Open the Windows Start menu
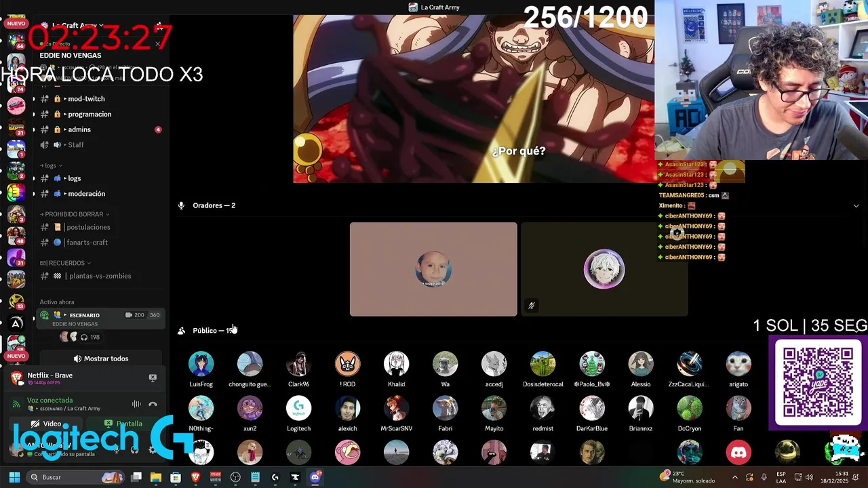 pos(14,477)
